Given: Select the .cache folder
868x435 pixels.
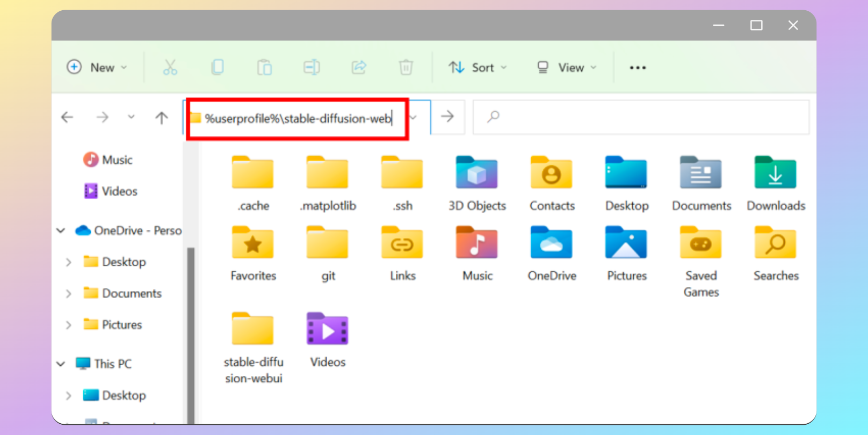Looking at the screenshot, I should point(253,184).
